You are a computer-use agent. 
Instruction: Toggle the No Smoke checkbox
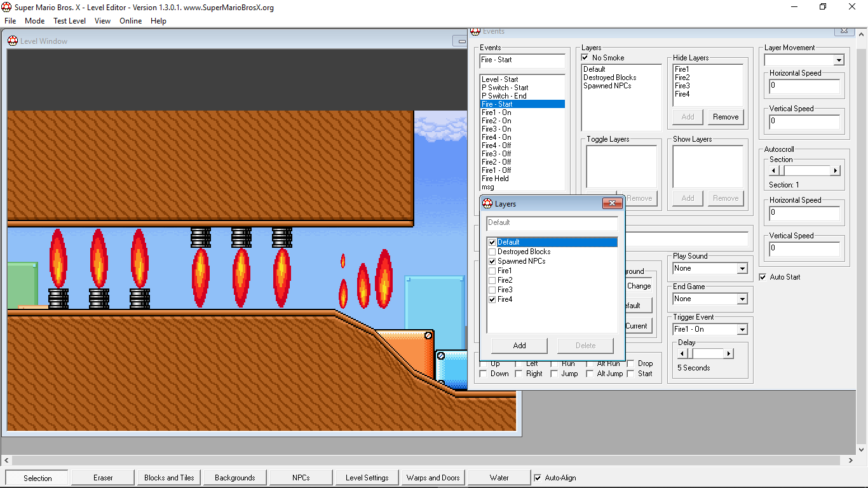[585, 58]
